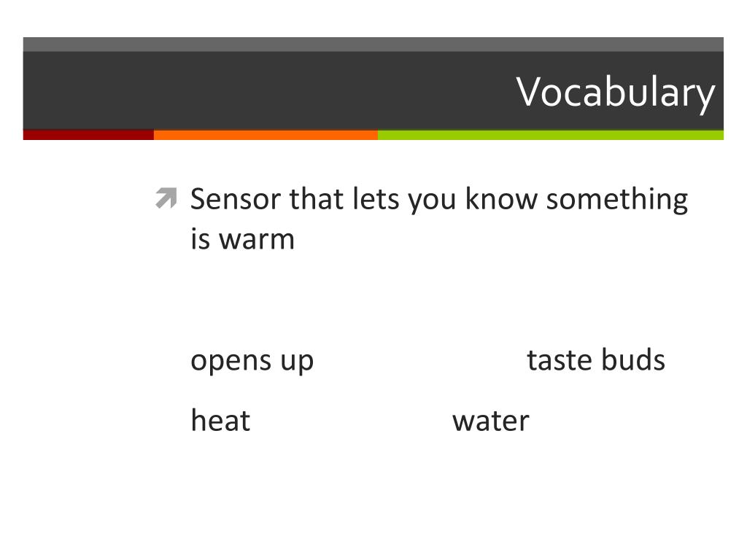Click the word 'something' in the question
Viewport: 747px width, 560px height.
click(617, 200)
